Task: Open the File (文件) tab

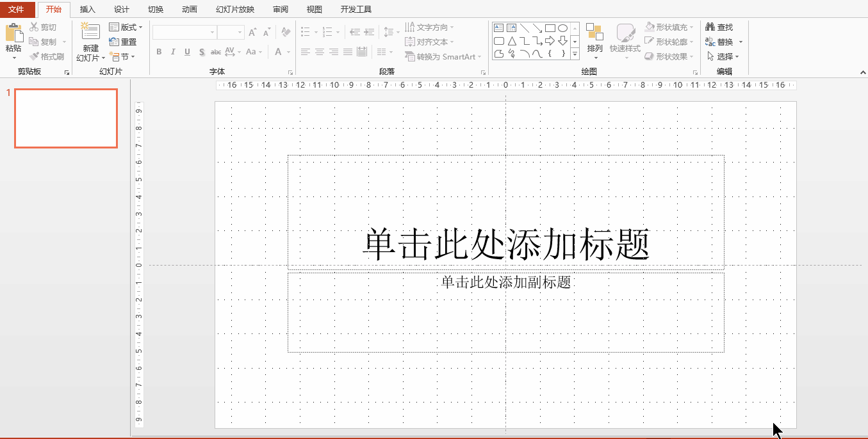Action: click(x=17, y=10)
